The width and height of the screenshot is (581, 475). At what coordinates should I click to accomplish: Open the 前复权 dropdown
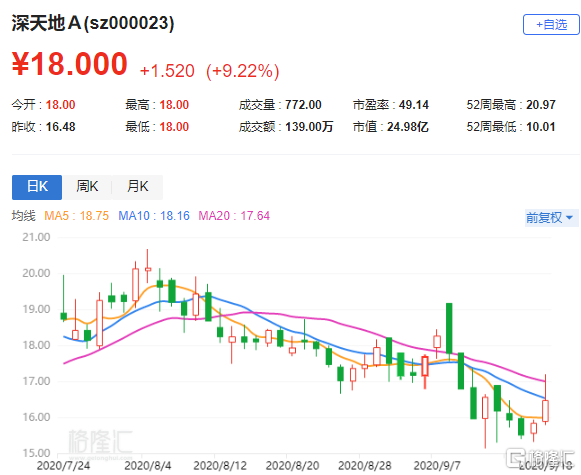(x=551, y=217)
